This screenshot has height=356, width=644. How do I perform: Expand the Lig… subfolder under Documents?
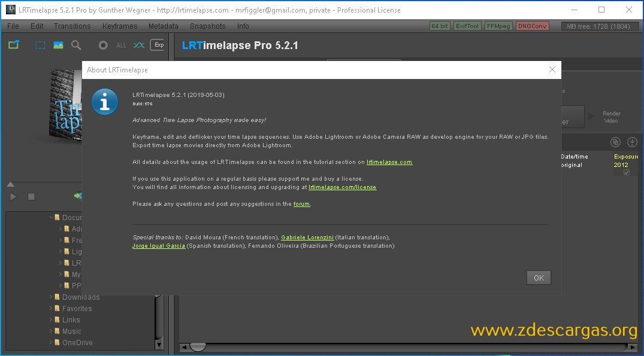(61, 251)
